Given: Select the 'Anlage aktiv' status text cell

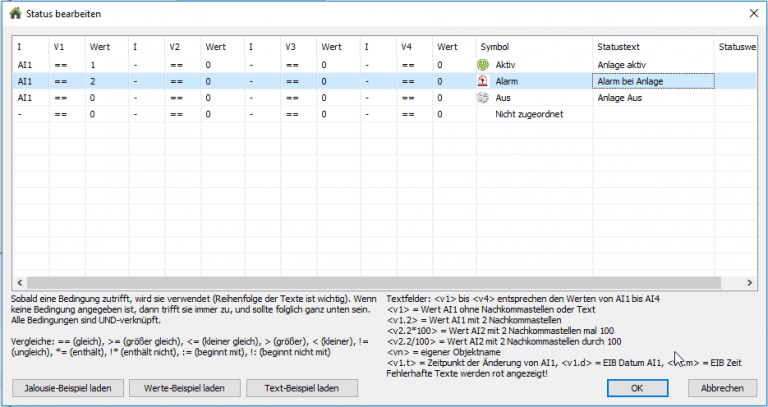Looking at the screenshot, I should pos(652,64).
